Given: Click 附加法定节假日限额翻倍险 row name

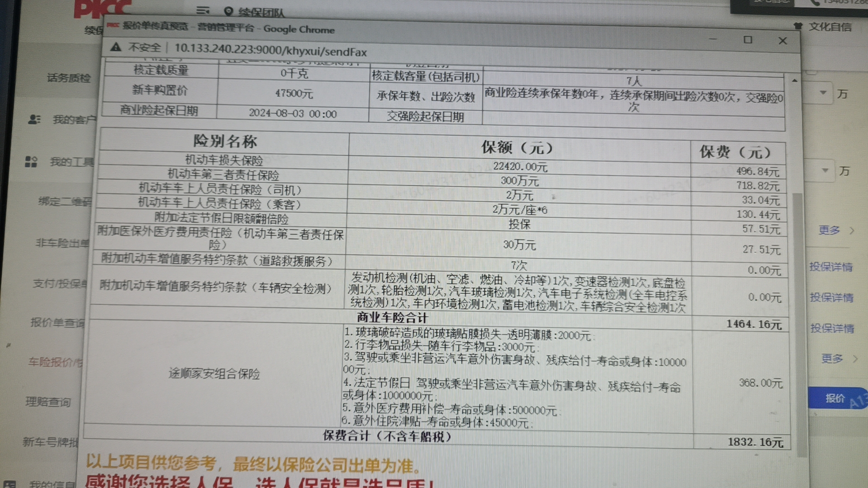Looking at the screenshot, I should point(222,218).
